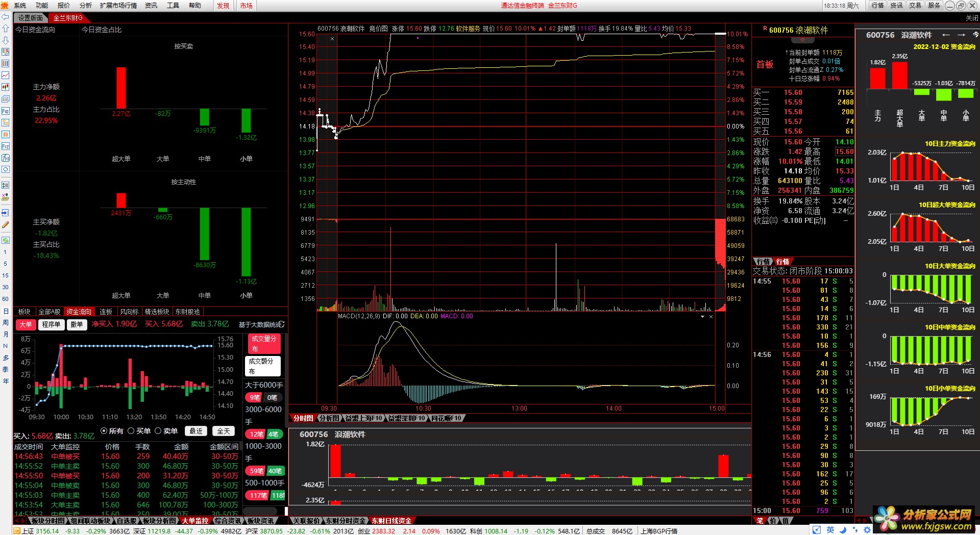Open the F10 company info sidebar icon
The height and width of the screenshot is (535, 980).
(6, 111)
